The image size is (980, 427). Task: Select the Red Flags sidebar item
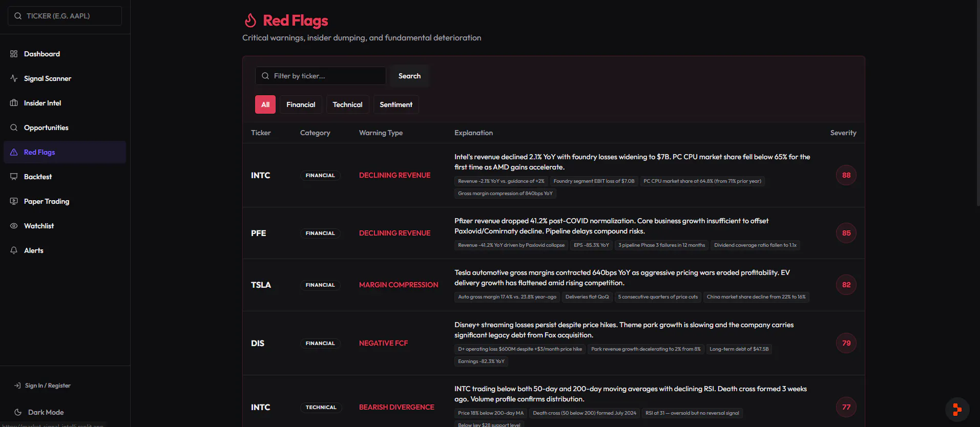[x=65, y=152]
